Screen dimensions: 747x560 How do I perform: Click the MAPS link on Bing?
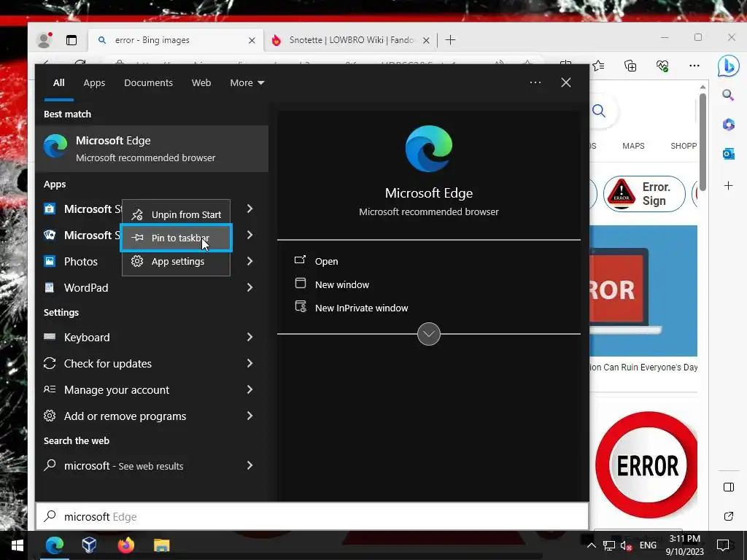click(633, 146)
